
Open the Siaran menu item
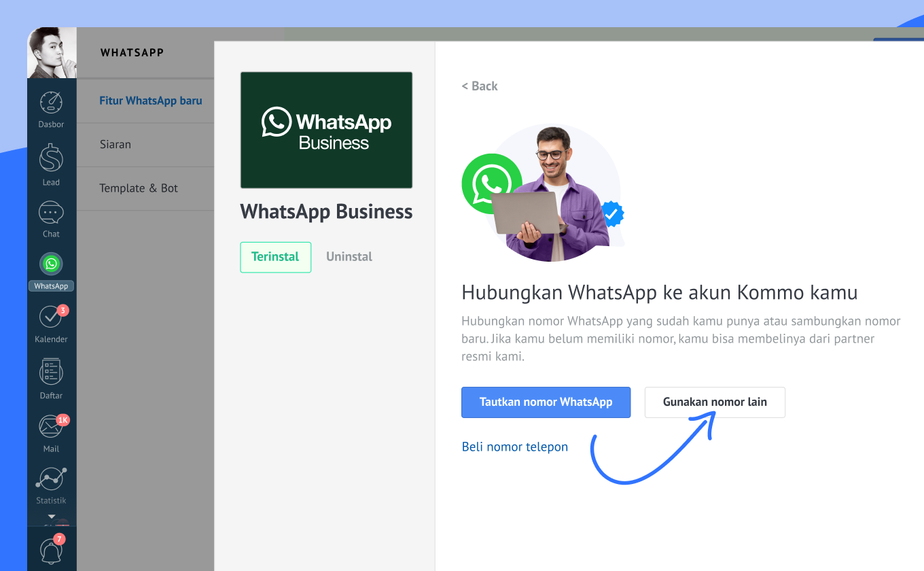[115, 144]
